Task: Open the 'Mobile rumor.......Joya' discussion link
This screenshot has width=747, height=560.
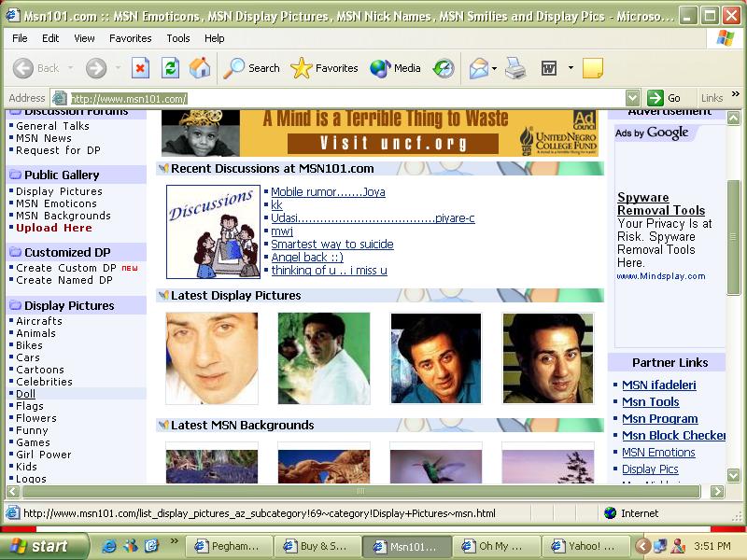Action: tap(328, 192)
